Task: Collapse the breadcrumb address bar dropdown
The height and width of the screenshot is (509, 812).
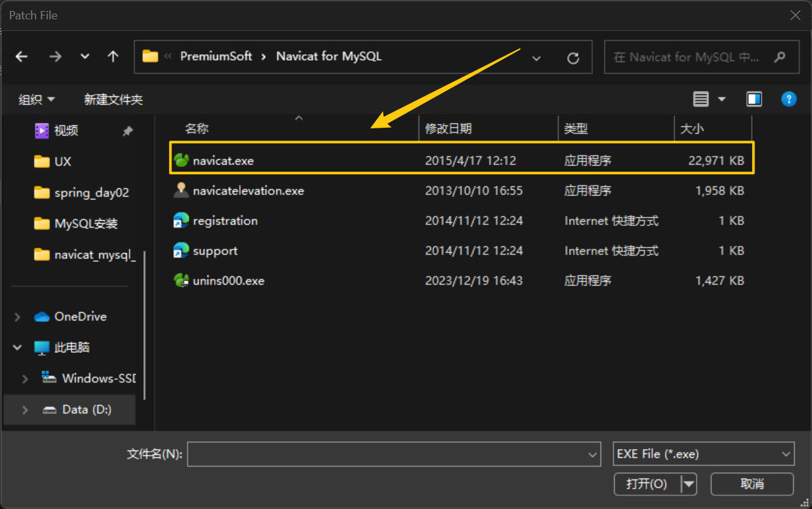Action: point(537,57)
